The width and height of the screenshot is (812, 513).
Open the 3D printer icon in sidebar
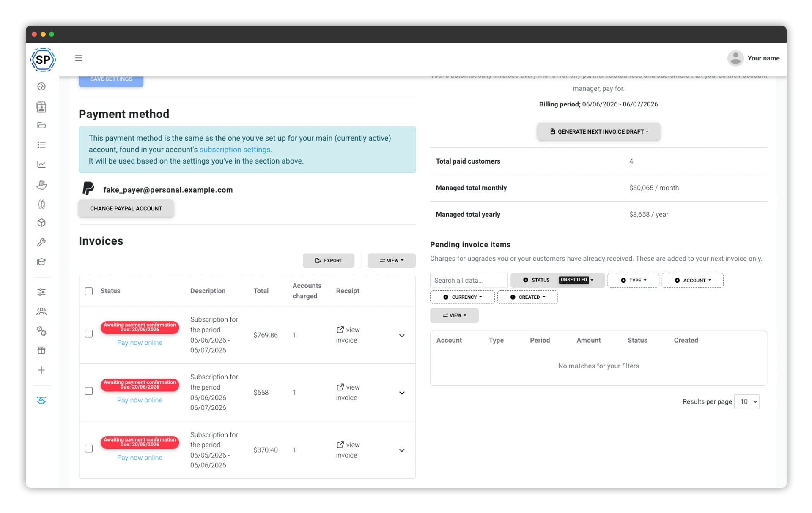[x=41, y=106]
